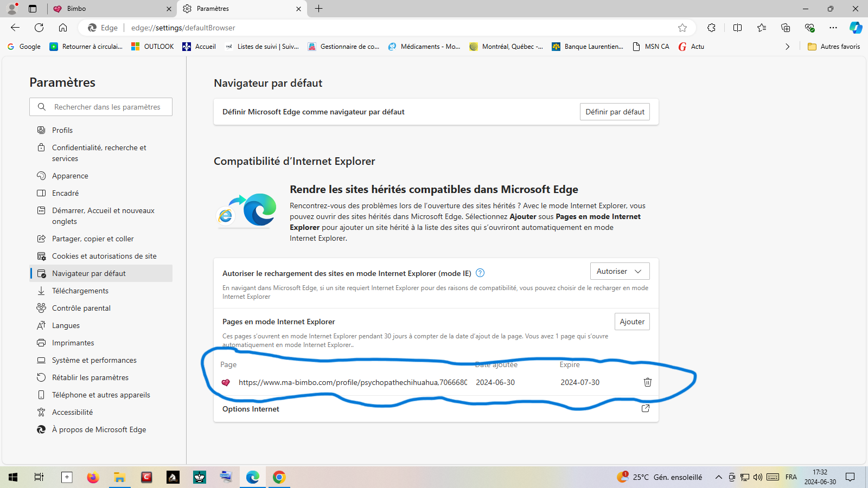This screenshot has width=868, height=488.
Task: Click Ajouter for IE mode pages
Action: 632,322
